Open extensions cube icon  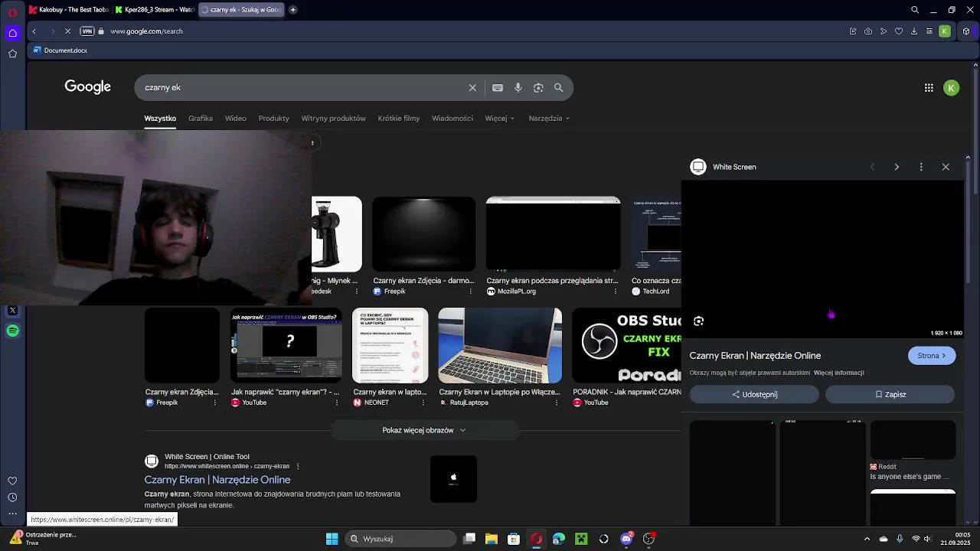point(966,31)
